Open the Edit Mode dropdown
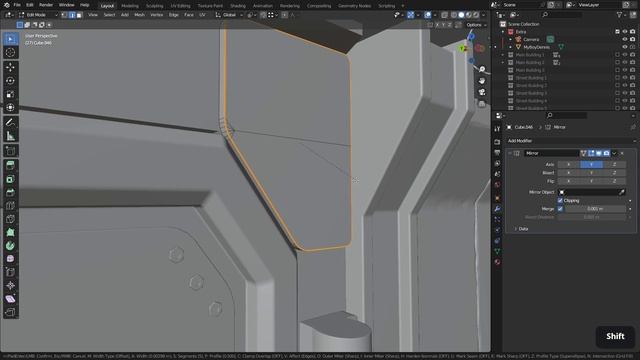Screen dimensions: 640x360 38,15
